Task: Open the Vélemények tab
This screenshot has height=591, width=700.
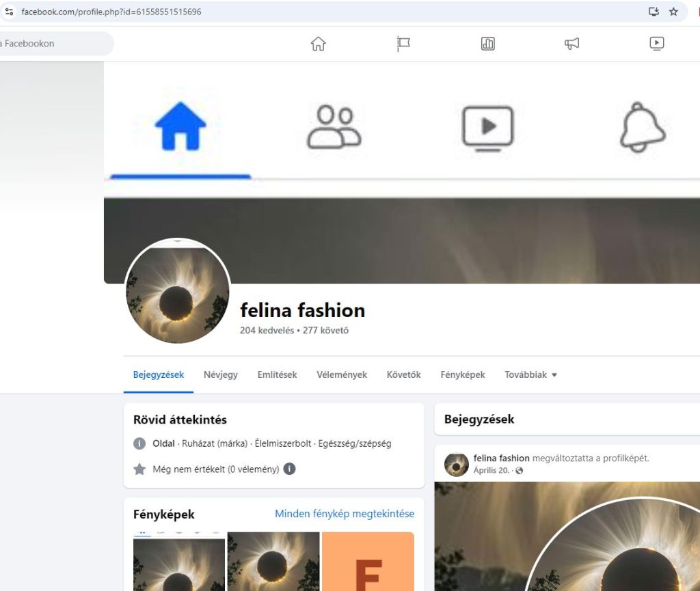Action: [342, 374]
